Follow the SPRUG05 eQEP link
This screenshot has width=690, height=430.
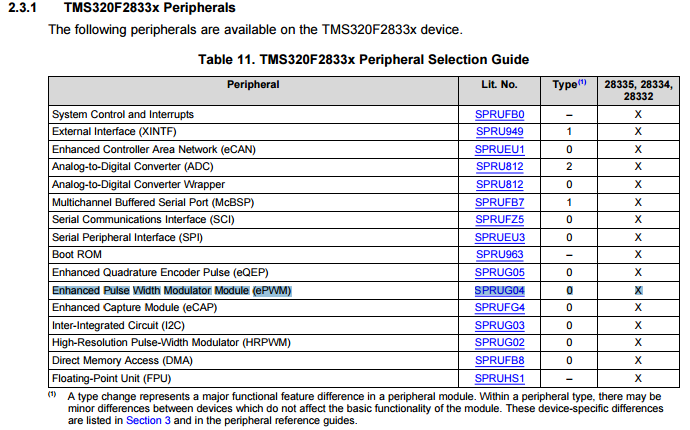click(x=499, y=272)
